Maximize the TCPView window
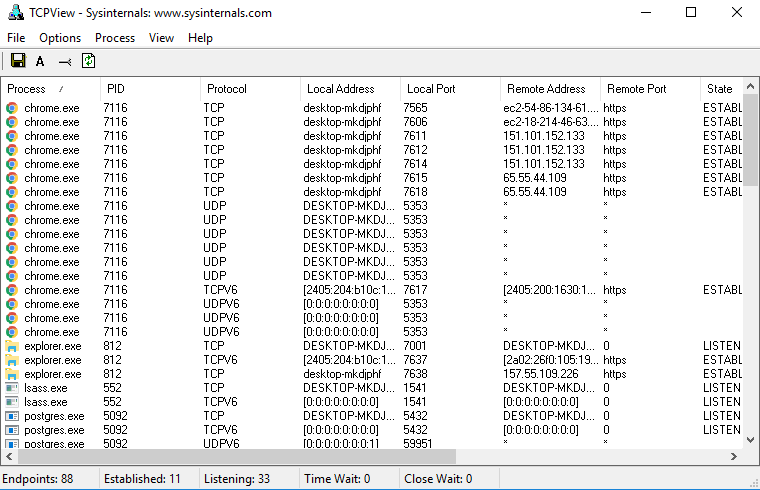The height and width of the screenshot is (490, 760). [691, 13]
